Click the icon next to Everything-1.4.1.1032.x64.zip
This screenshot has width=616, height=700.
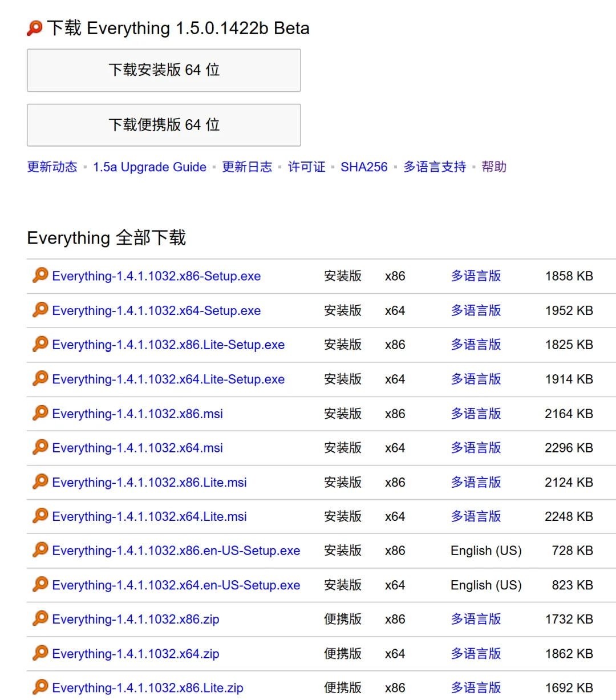(40, 653)
